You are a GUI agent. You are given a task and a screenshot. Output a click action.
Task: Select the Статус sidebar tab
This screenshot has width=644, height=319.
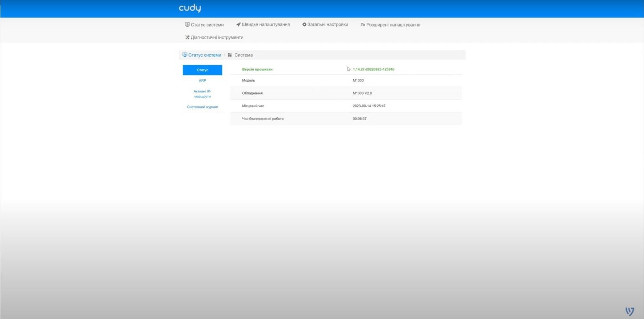(203, 70)
